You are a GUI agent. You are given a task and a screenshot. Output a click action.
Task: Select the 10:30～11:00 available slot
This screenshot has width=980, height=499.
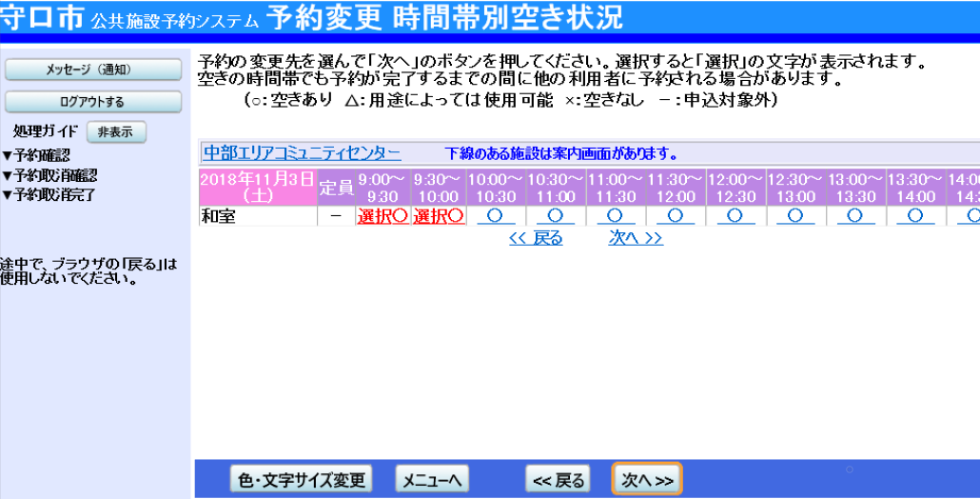point(555,216)
